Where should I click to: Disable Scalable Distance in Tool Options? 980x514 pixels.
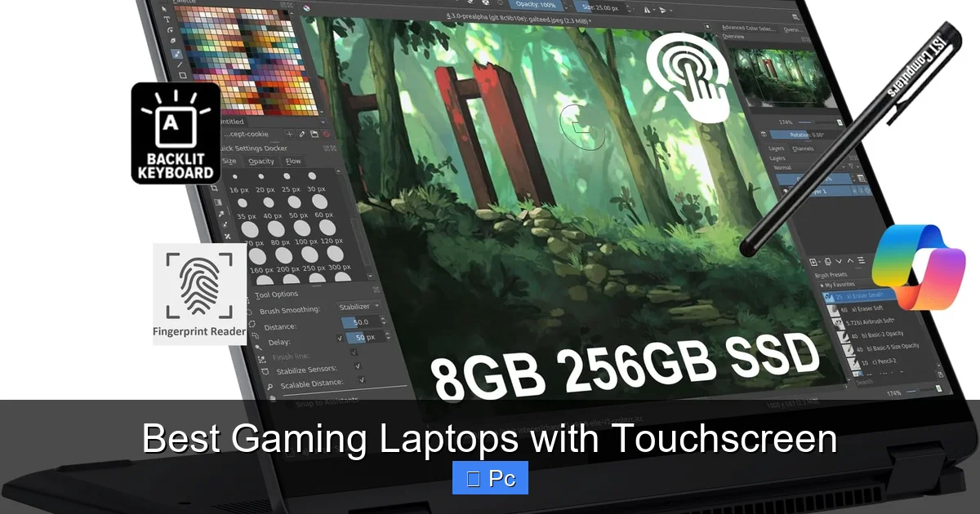(x=361, y=381)
